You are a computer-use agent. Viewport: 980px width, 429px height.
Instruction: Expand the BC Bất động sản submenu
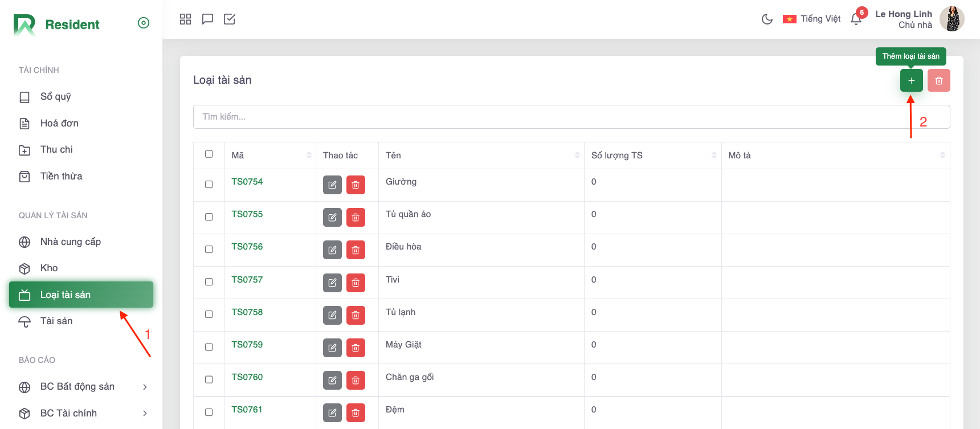145,387
